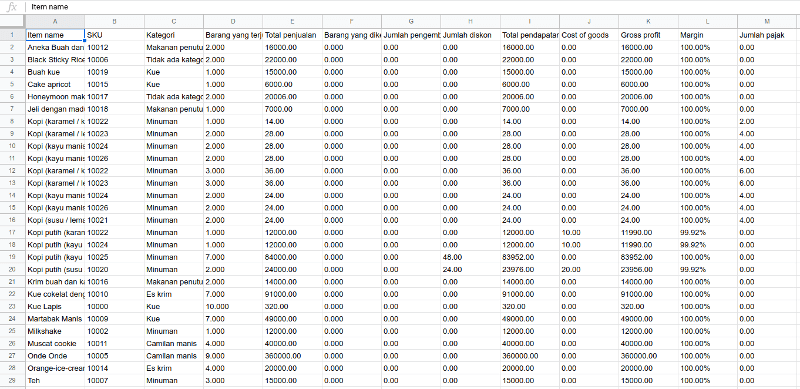The width and height of the screenshot is (800, 389).
Task: Click the fx function icon
Action: pos(12,7)
